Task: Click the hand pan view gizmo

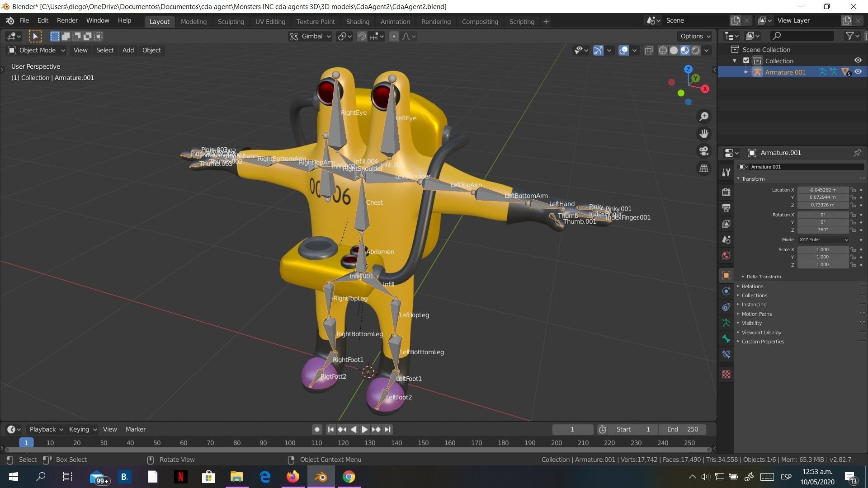Action: pos(704,134)
